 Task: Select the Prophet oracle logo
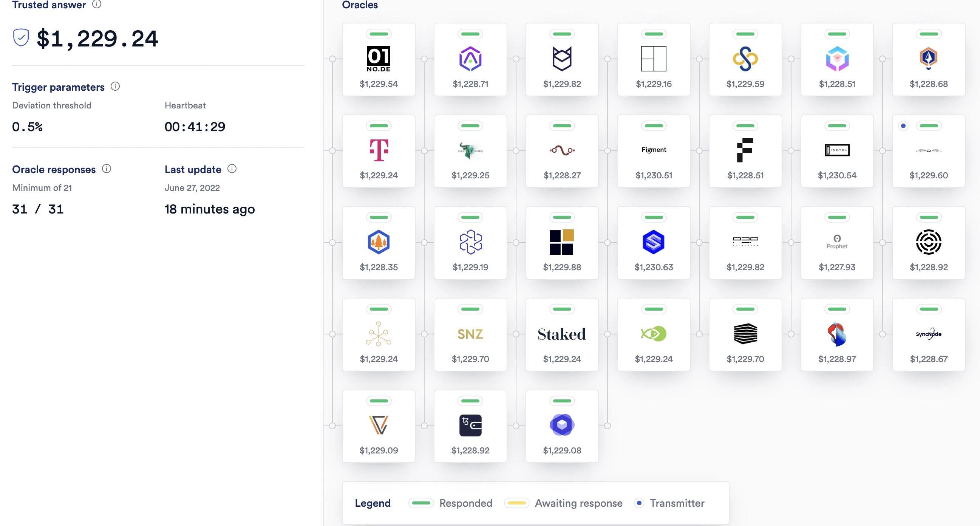836,242
